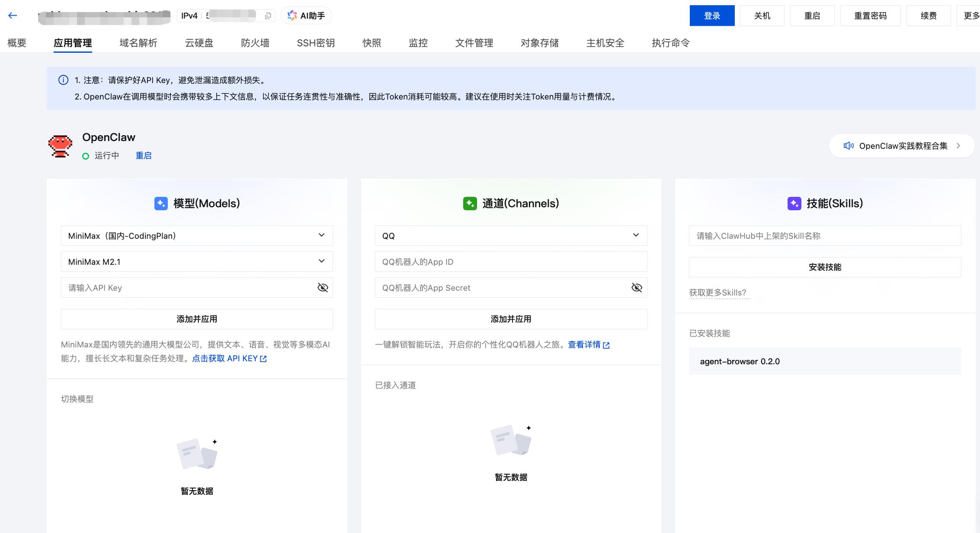The image size is (980, 533).
Task: Reveal the QQ机器人 App Secret
Action: tap(637, 287)
